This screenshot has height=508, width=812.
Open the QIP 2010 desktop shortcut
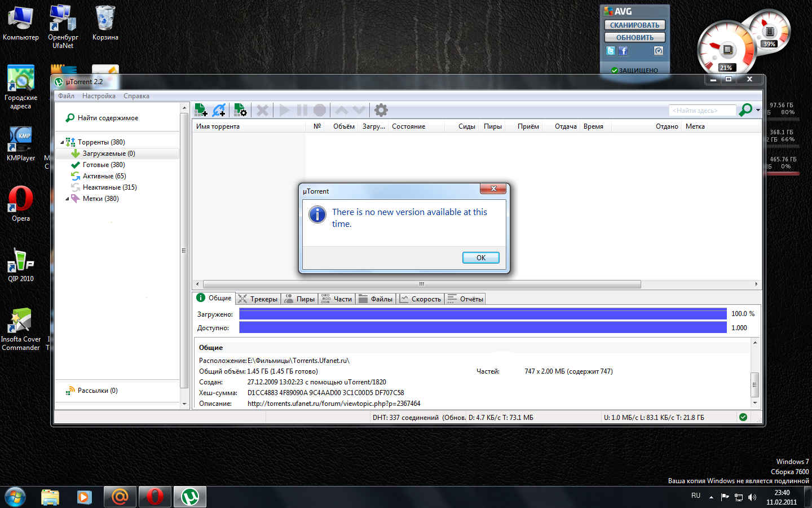pos(21,265)
